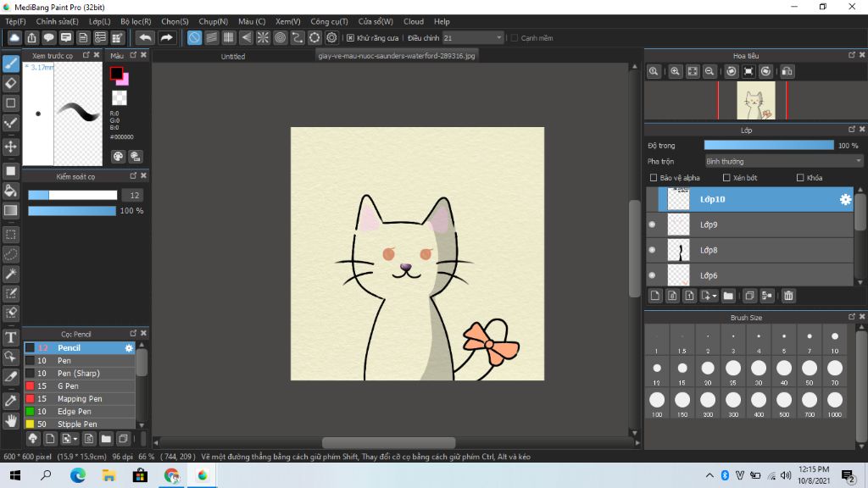Hide layer Lớp6
The image size is (868, 488).
(652, 275)
